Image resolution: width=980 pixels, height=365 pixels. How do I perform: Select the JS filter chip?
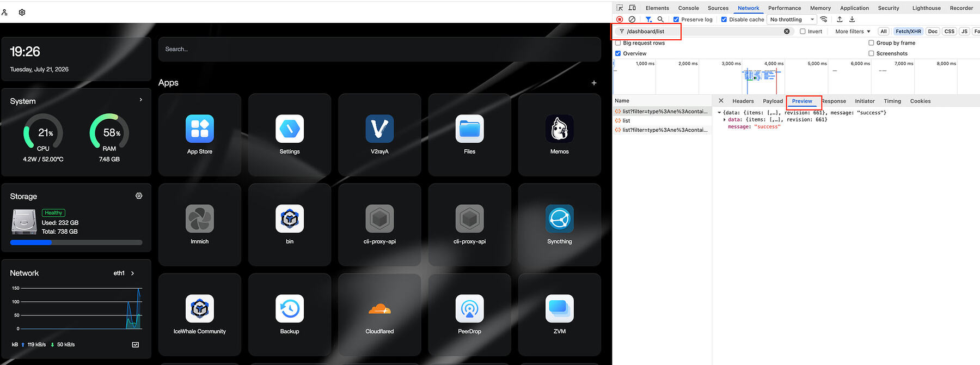[964, 31]
